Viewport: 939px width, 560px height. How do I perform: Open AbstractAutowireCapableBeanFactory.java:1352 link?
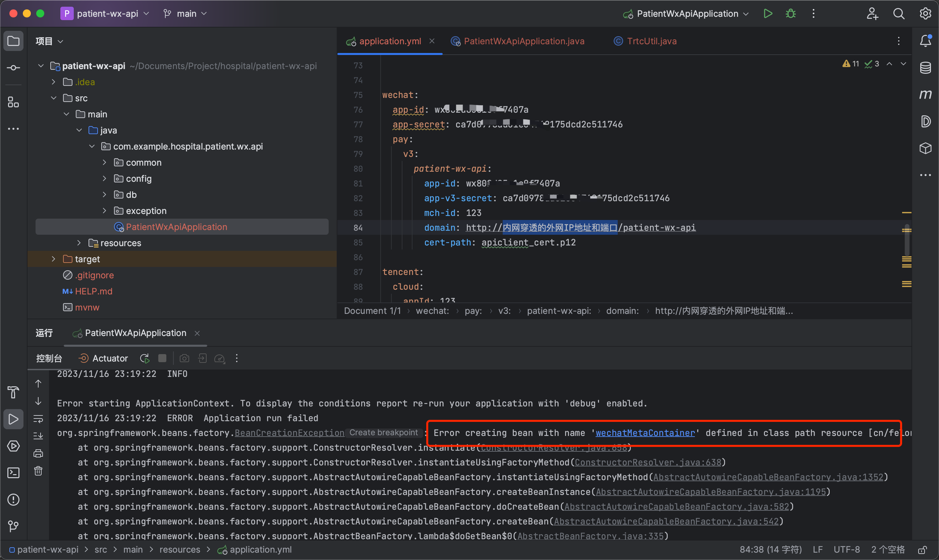(x=768, y=478)
